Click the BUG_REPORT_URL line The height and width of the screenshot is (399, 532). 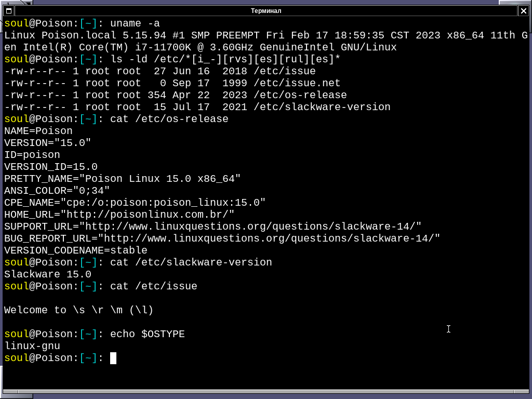point(222,238)
